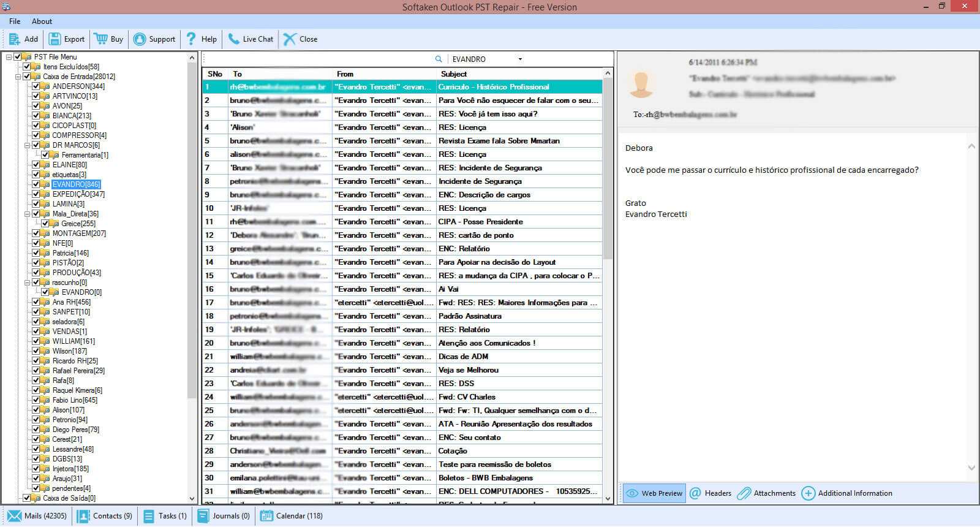Screen dimensions: 980x527
Task: Sort emails by the From column header
Action: (384, 74)
